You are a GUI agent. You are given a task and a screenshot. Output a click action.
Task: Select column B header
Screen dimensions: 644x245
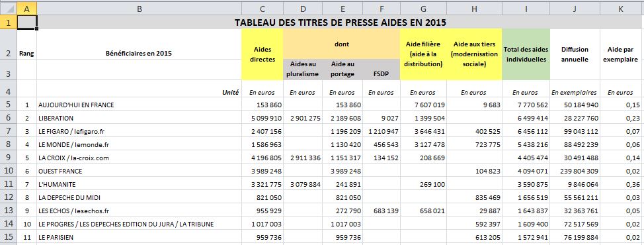click(140, 8)
